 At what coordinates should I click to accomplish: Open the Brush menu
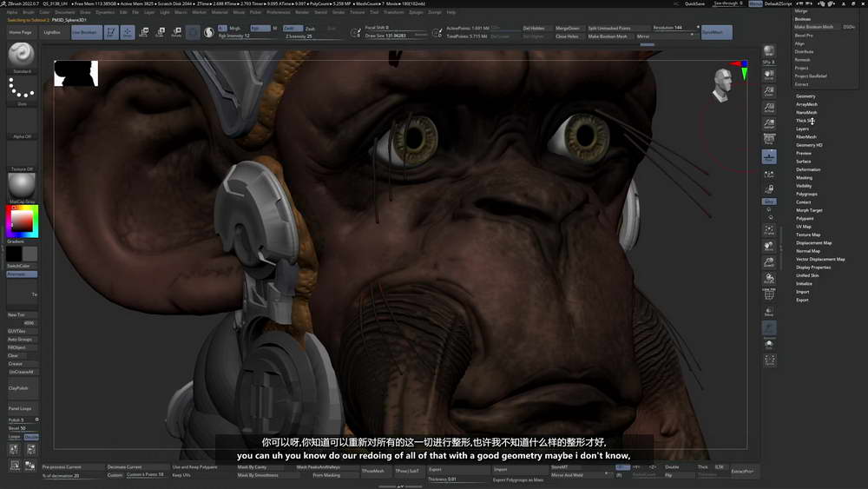[28, 12]
